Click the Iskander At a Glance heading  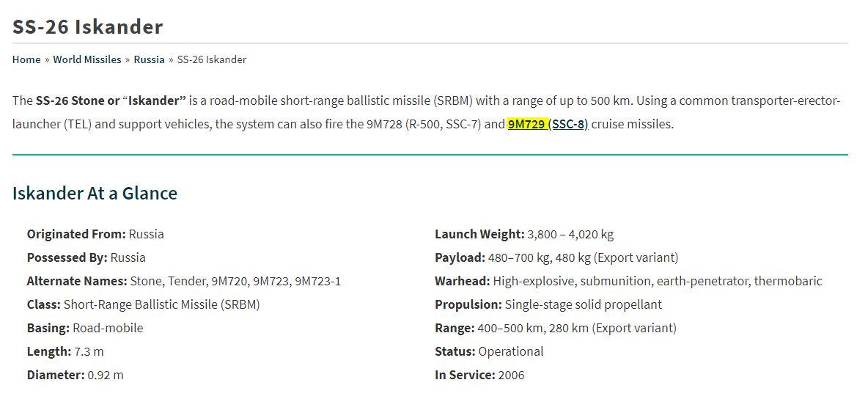(95, 193)
